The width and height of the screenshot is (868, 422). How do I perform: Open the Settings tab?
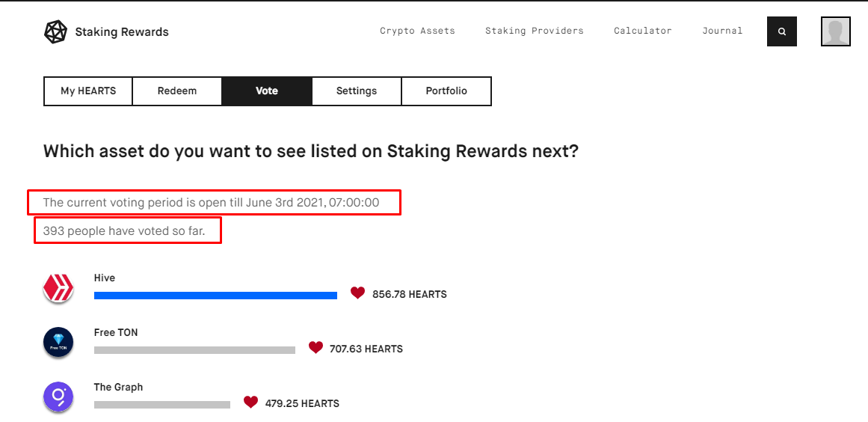coord(357,91)
